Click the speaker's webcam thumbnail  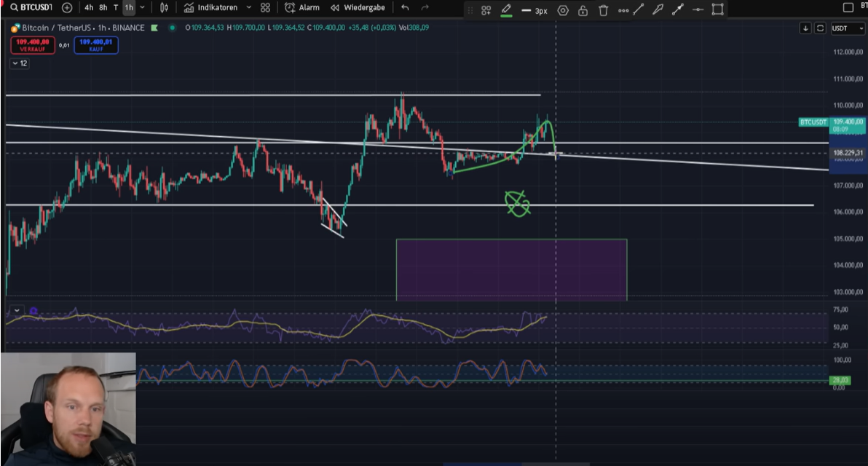(68, 409)
